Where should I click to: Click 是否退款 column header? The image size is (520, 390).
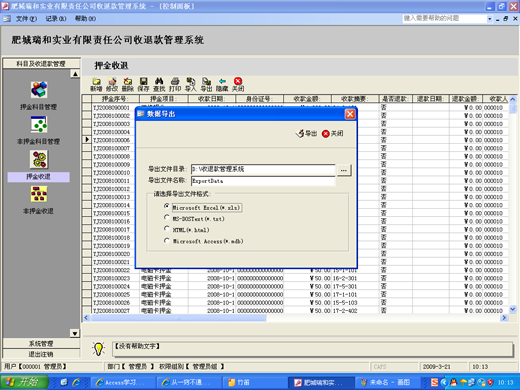pos(396,99)
